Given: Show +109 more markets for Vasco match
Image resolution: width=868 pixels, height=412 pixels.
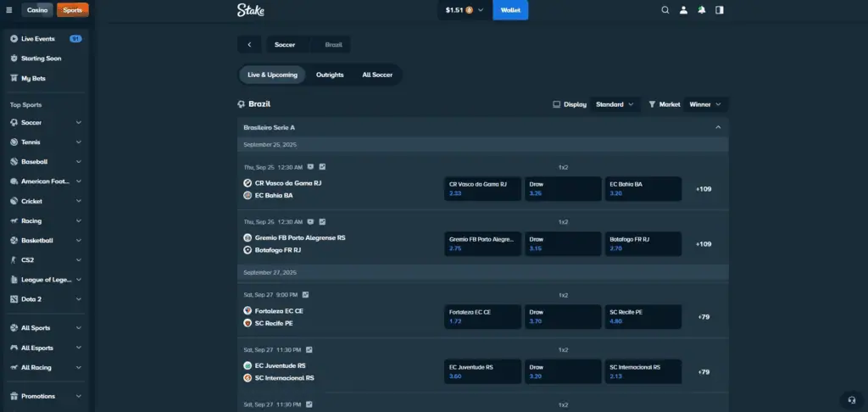Looking at the screenshot, I should 703,188.
